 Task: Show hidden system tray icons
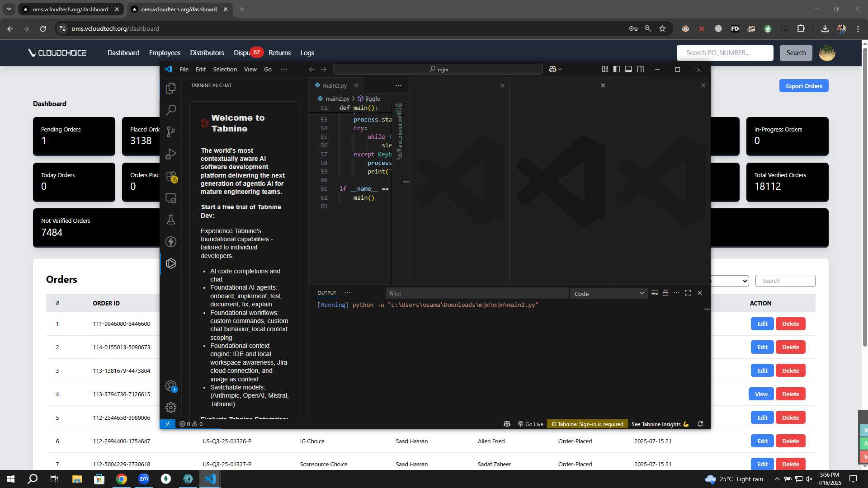pos(777,479)
